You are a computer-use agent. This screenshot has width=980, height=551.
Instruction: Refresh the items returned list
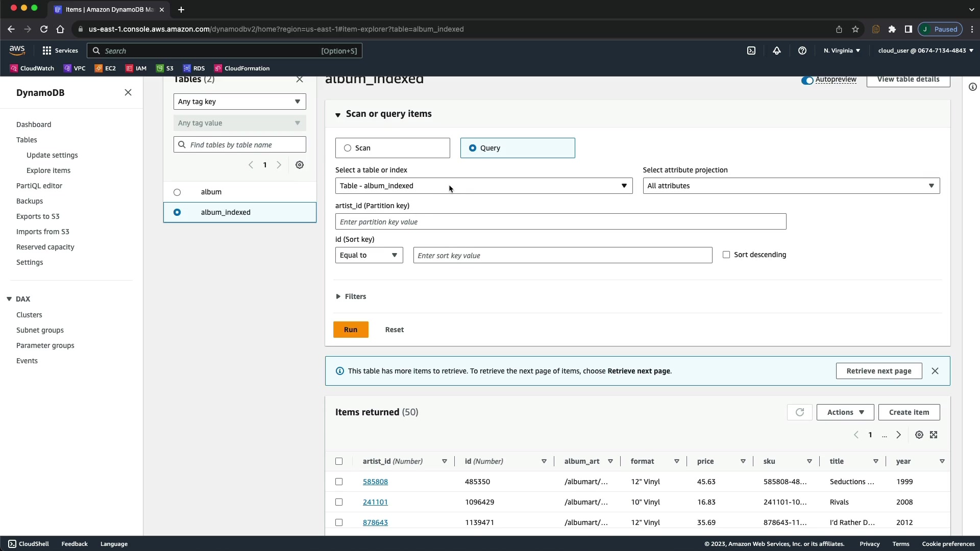point(799,412)
